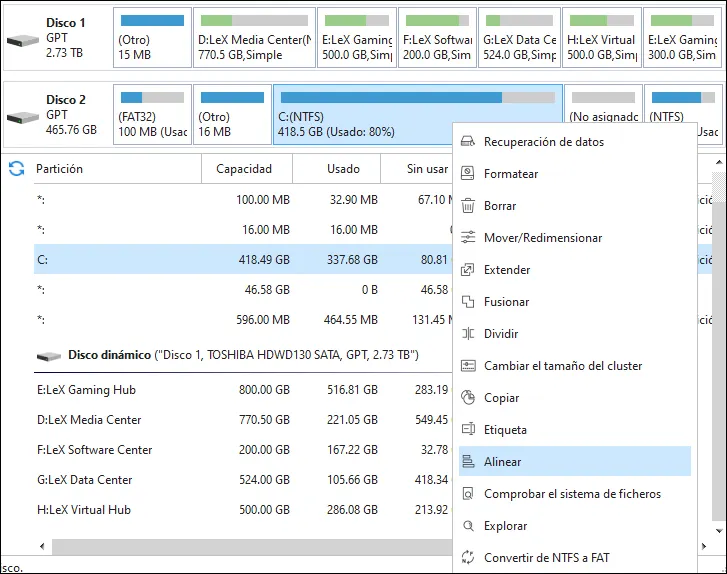Click the Dividir split icon

coord(468,333)
